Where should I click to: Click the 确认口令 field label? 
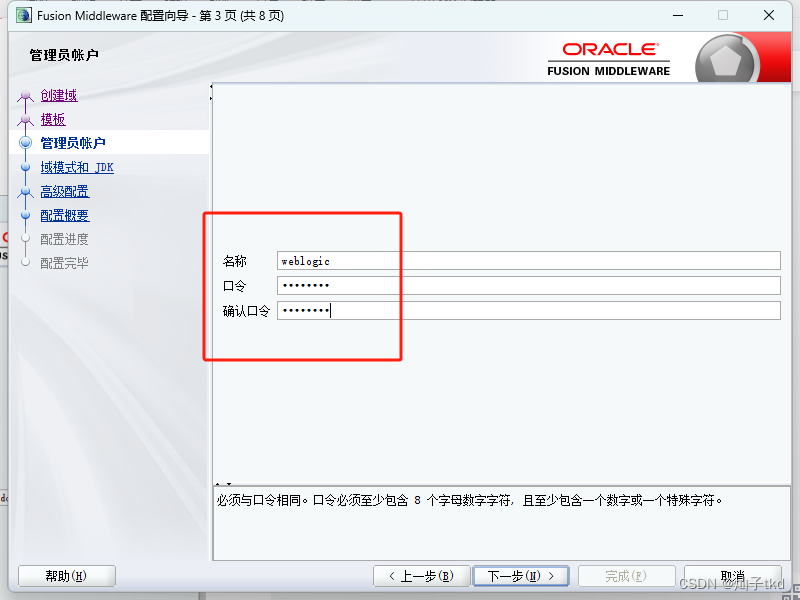pyautogui.click(x=246, y=311)
